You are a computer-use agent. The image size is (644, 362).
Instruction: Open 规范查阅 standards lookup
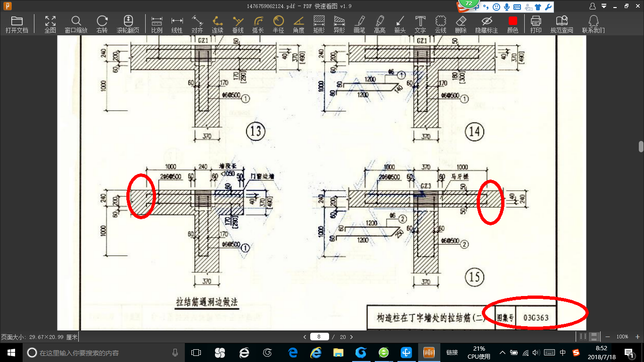(x=562, y=24)
